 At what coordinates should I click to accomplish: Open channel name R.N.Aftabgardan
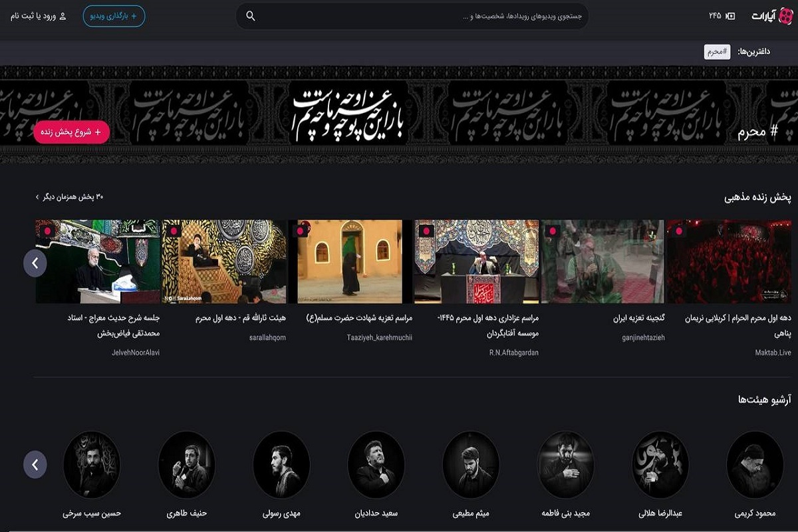click(514, 352)
